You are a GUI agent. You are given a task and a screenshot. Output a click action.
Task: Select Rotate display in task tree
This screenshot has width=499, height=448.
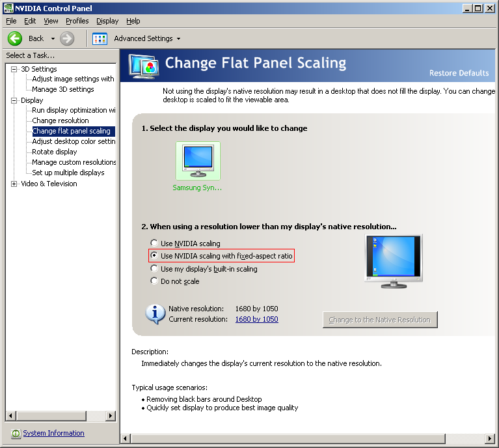tap(55, 152)
